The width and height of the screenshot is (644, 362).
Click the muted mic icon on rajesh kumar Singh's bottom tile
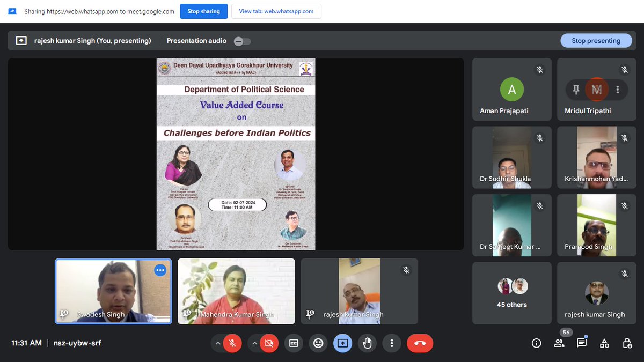tap(406, 270)
